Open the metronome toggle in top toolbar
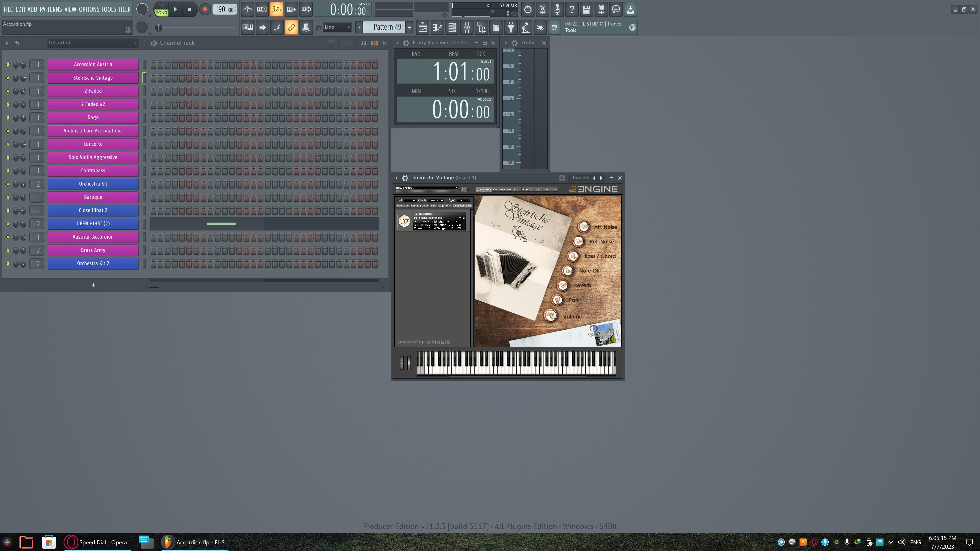Viewport: 980px width, 551px height. coord(247,9)
